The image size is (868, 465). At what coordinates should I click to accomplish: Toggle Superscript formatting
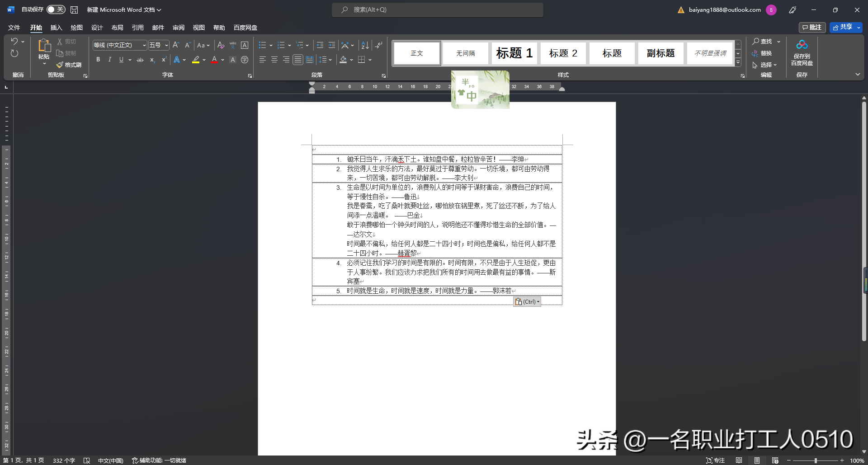pos(164,60)
